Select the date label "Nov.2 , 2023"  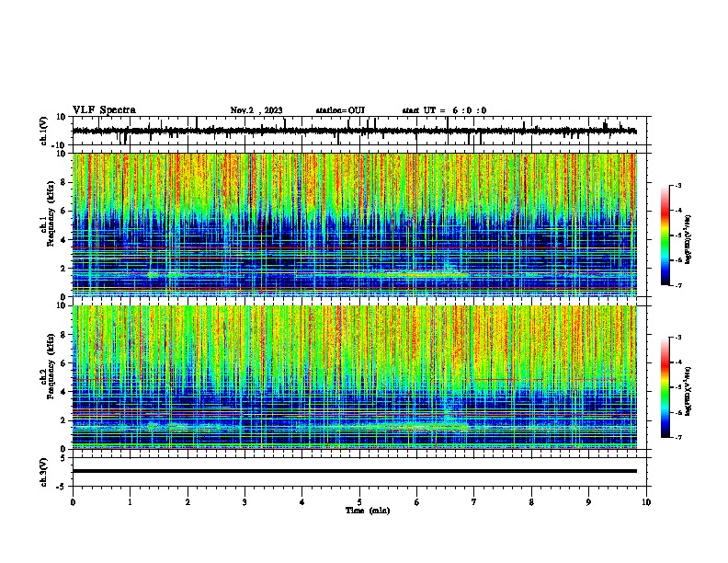coord(256,110)
